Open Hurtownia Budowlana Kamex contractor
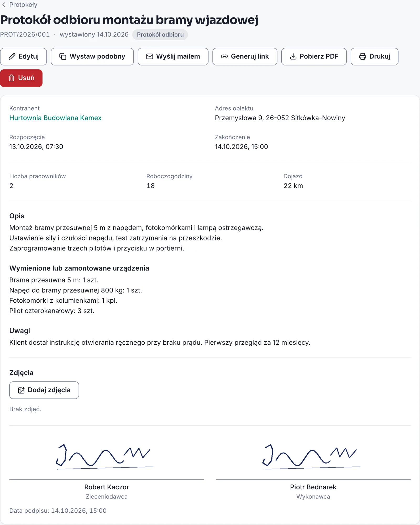Image resolution: width=420 pixels, height=525 pixels. (x=55, y=118)
